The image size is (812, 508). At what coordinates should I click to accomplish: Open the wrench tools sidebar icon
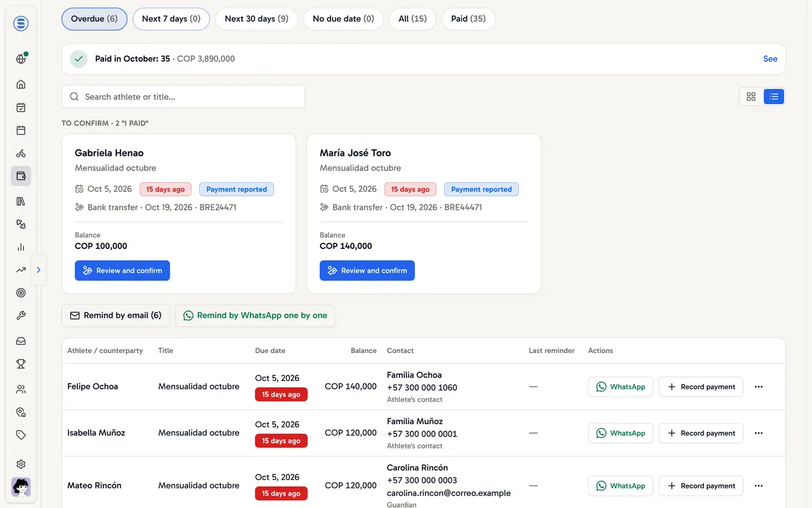(x=21, y=316)
